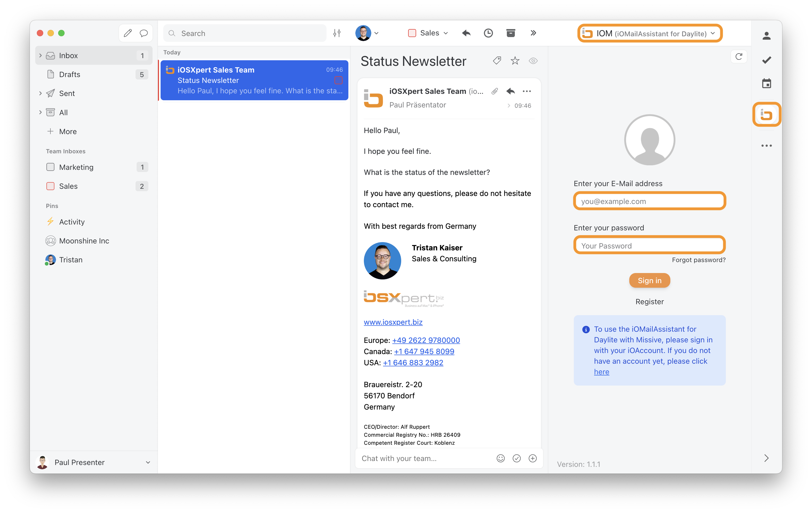Open www.iosxpert.biz link

[x=393, y=322]
